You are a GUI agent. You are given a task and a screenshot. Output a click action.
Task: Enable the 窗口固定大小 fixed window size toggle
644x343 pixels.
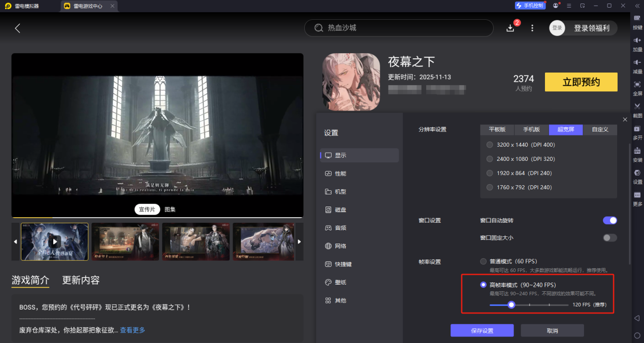coord(609,237)
